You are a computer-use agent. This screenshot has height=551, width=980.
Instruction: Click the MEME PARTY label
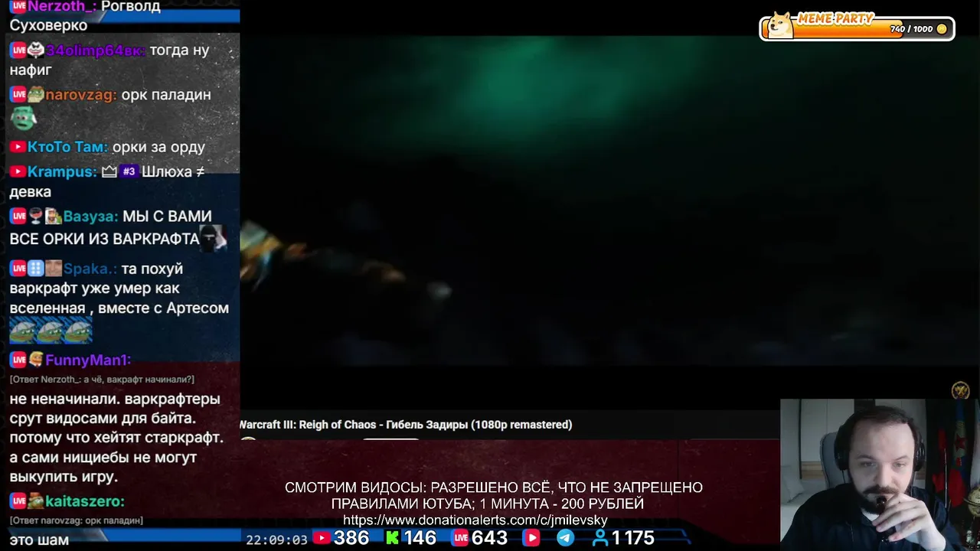pyautogui.click(x=835, y=19)
